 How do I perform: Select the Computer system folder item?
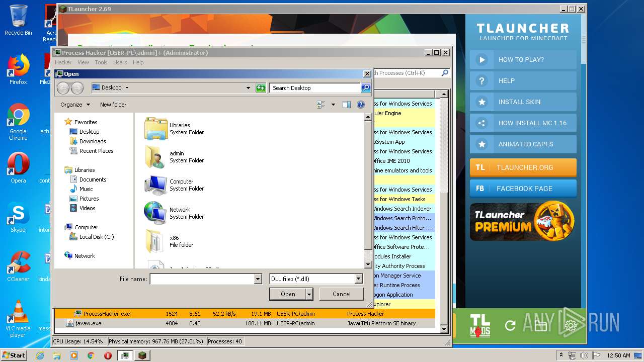[174, 185]
